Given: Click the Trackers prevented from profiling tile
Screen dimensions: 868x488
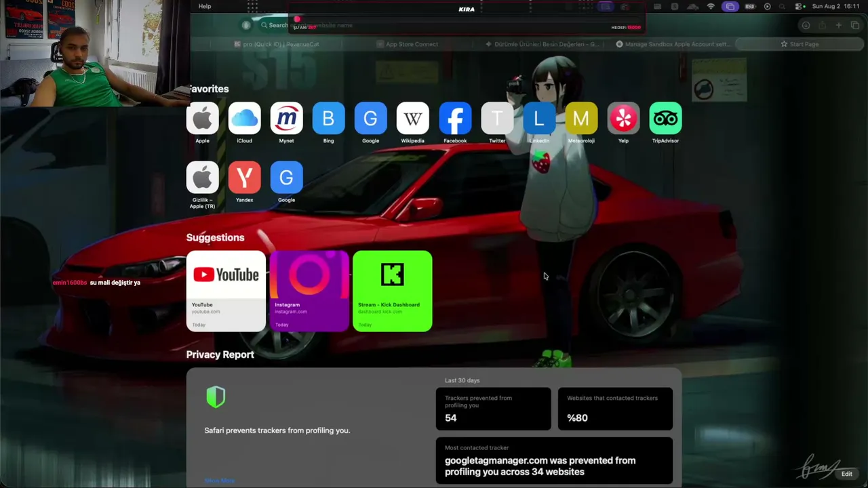Looking at the screenshot, I should [x=493, y=409].
